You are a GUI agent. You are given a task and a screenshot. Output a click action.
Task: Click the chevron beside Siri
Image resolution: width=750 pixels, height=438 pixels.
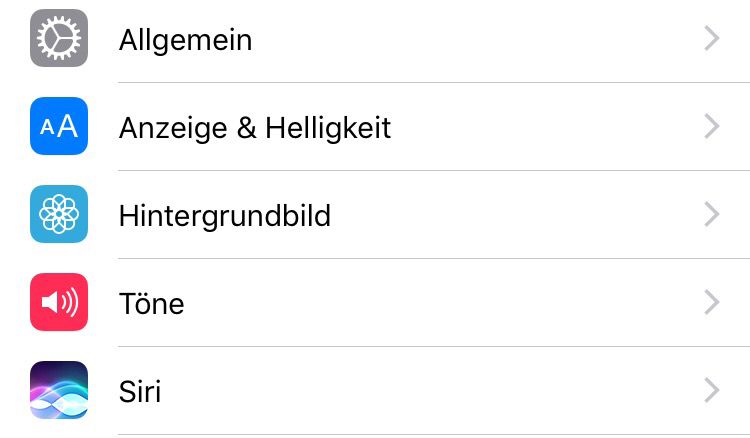(712, 390)
